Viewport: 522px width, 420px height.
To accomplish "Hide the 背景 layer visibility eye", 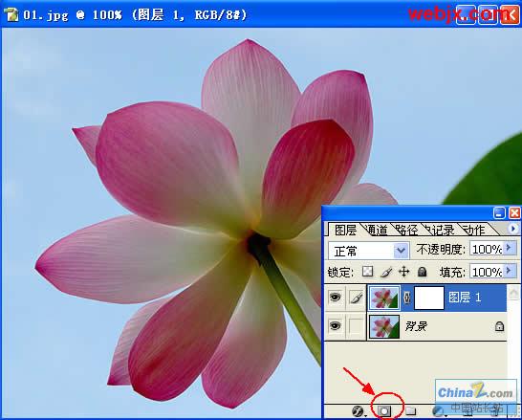I will tap(335, 325).
